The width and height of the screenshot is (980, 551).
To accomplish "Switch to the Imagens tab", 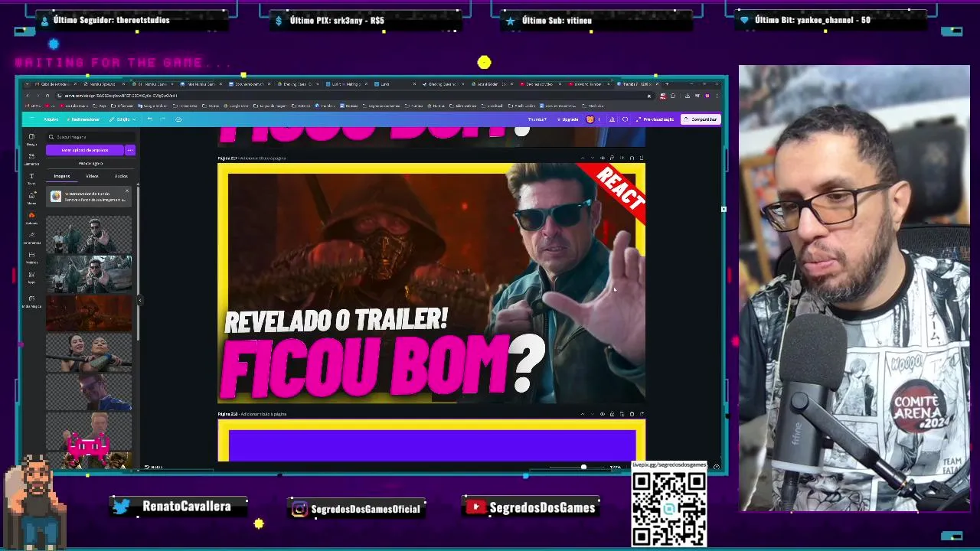I will tap(62, 176).
